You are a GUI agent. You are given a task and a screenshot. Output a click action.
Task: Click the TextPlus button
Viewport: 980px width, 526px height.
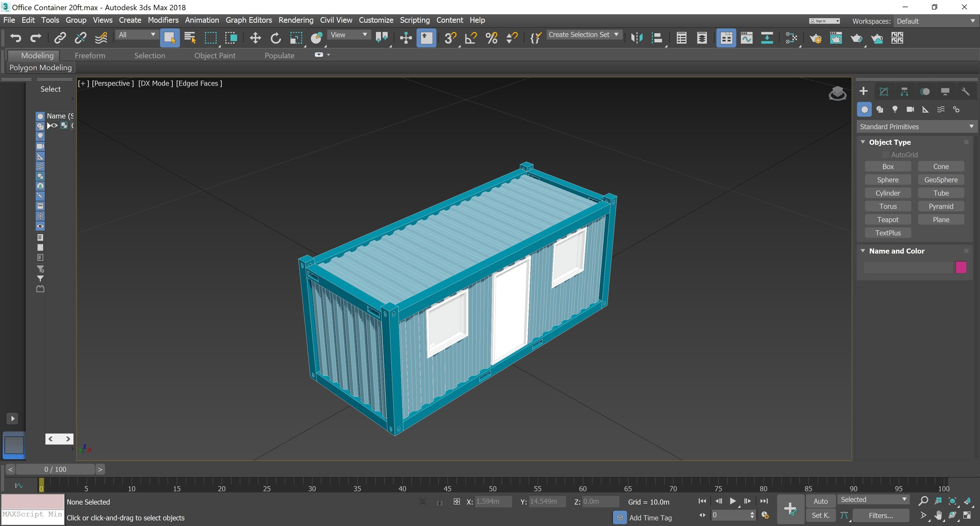[888, 233]
